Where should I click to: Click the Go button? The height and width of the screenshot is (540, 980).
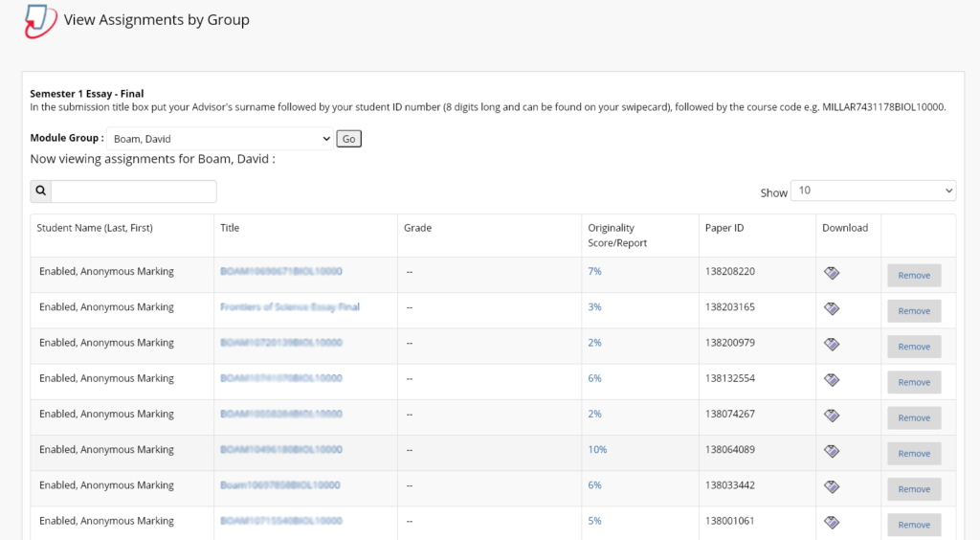click(348, 139)
